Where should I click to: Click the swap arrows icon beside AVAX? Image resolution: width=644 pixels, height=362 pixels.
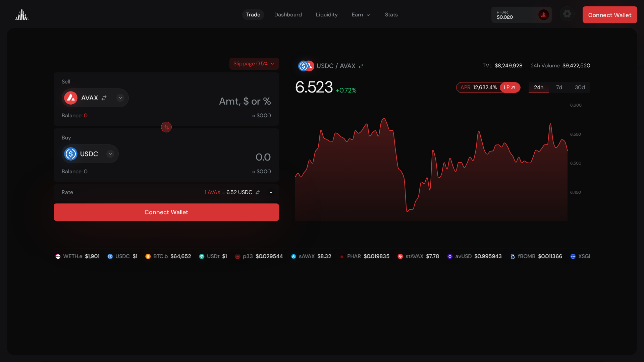point(104,98)
